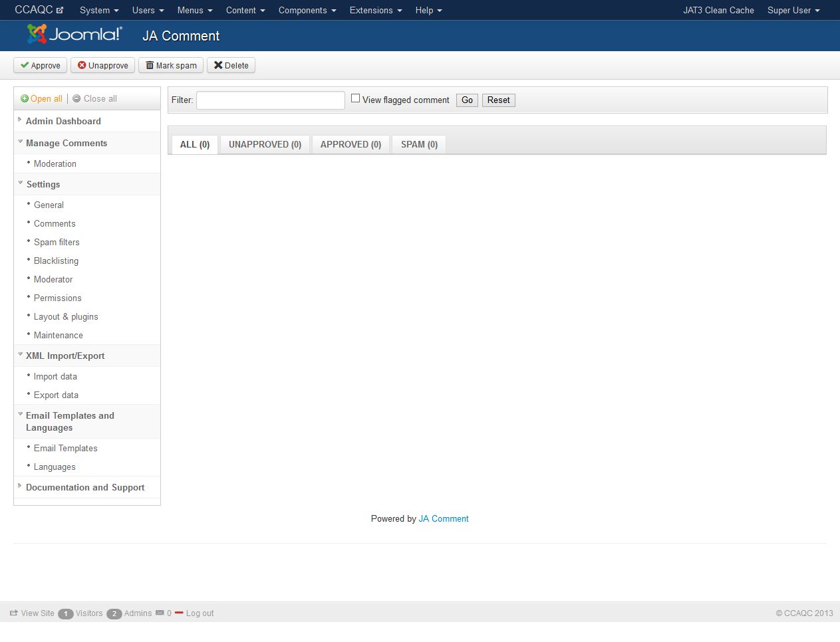Screen dimensions: 840x642
Task: Click the green plus Open all icon
Action: tap(25, 98)
